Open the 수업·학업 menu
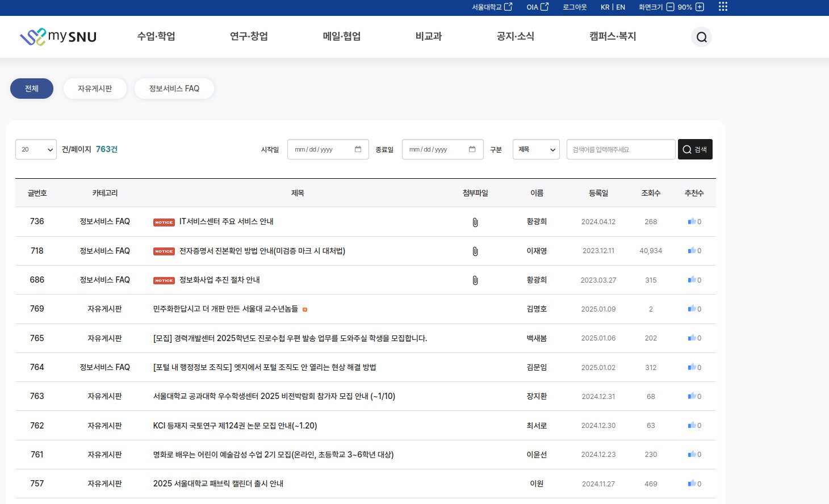 coord(156,36)
